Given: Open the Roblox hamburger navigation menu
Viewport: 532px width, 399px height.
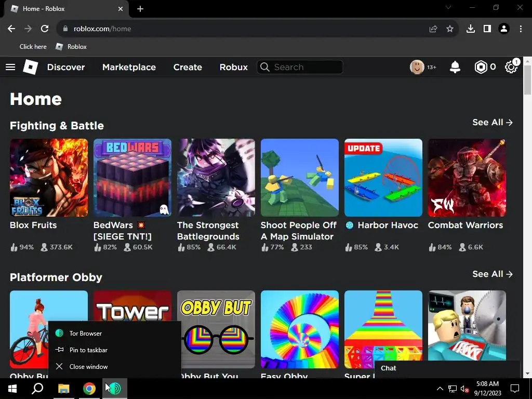Looking at the screenshot, I should [10, 67].
